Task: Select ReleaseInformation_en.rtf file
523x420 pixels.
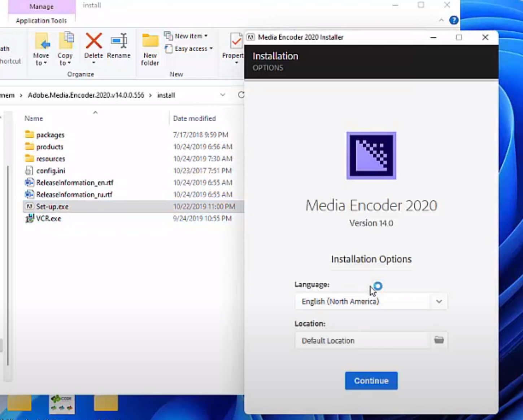Action: [75, 182]
